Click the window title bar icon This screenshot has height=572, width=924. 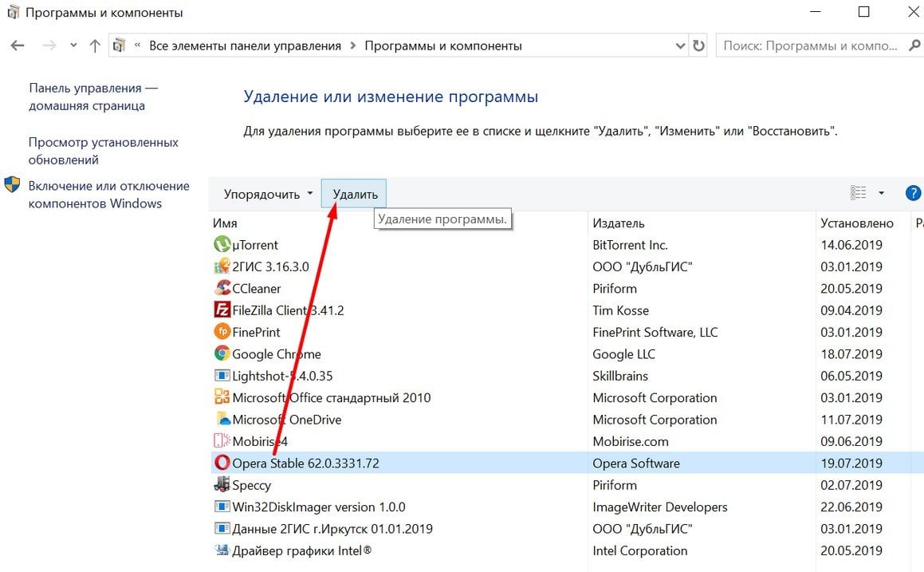coord(13,13)
